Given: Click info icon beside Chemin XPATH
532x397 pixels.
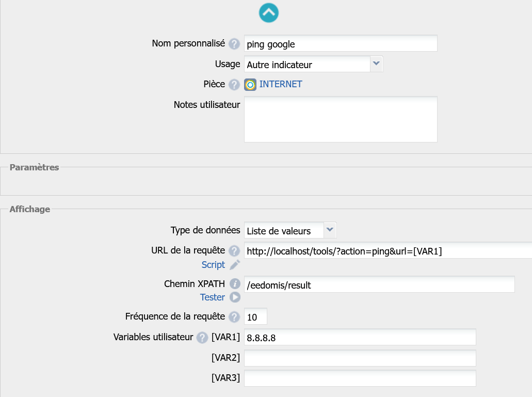Looking at the screenshot, I should click(x=235, y=284).
